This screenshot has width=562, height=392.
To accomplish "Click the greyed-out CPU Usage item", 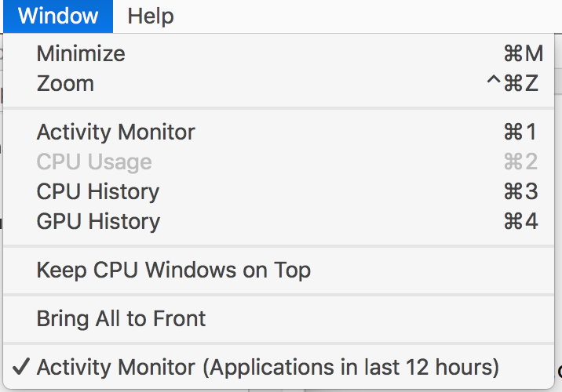I will (x=94, y=162).
